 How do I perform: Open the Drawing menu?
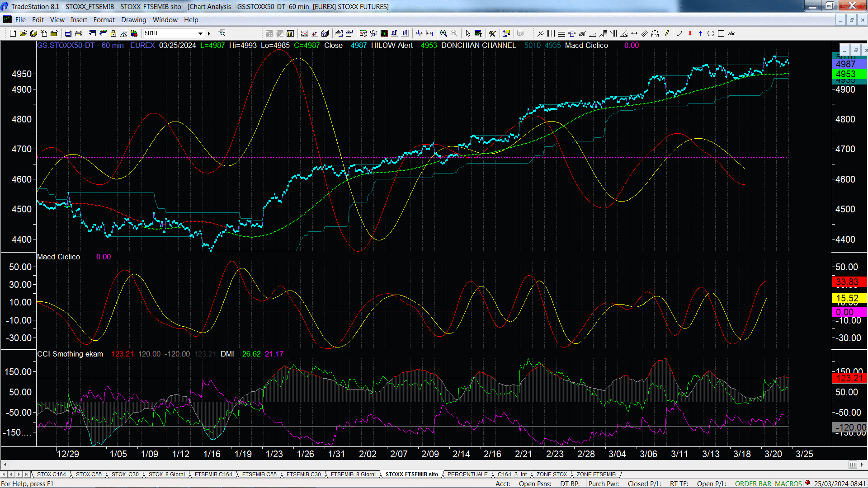(133, 20)
